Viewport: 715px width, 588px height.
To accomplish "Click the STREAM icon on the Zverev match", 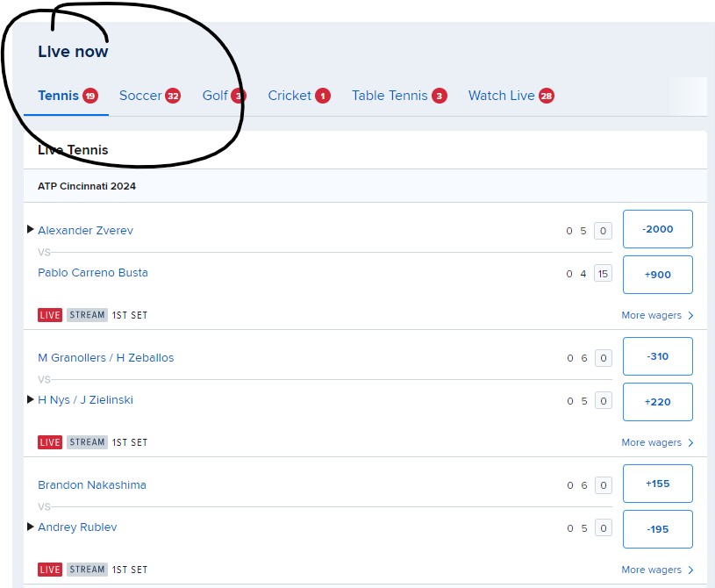I will pos(86,315).
